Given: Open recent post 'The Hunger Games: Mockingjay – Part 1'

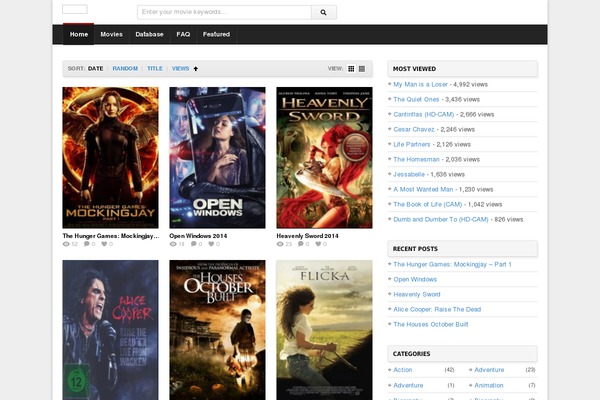Looking at the screenshot, I should (x=452, y=264).
